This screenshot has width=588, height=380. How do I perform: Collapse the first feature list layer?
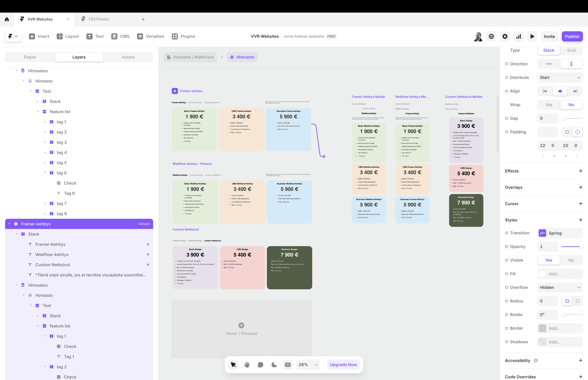[x=38, y=112]
